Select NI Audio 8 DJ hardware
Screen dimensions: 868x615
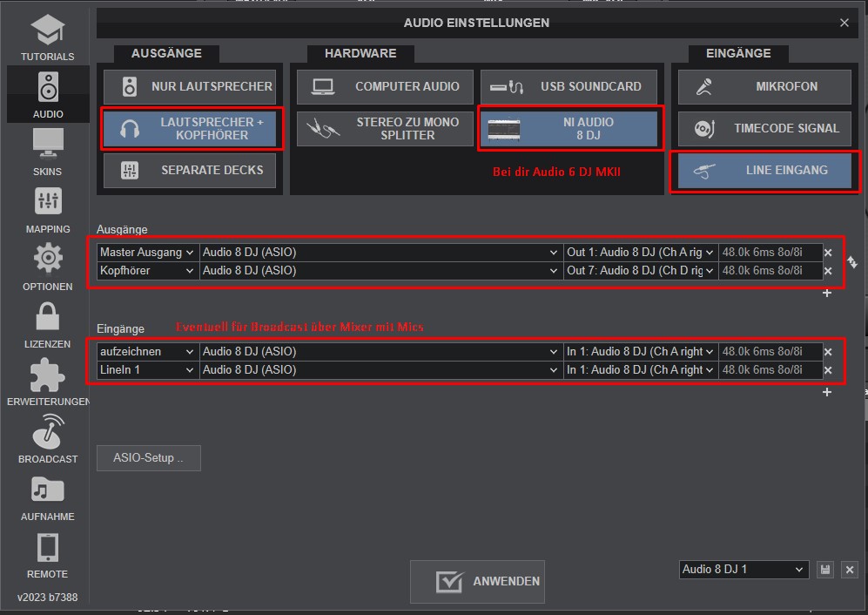569,129
